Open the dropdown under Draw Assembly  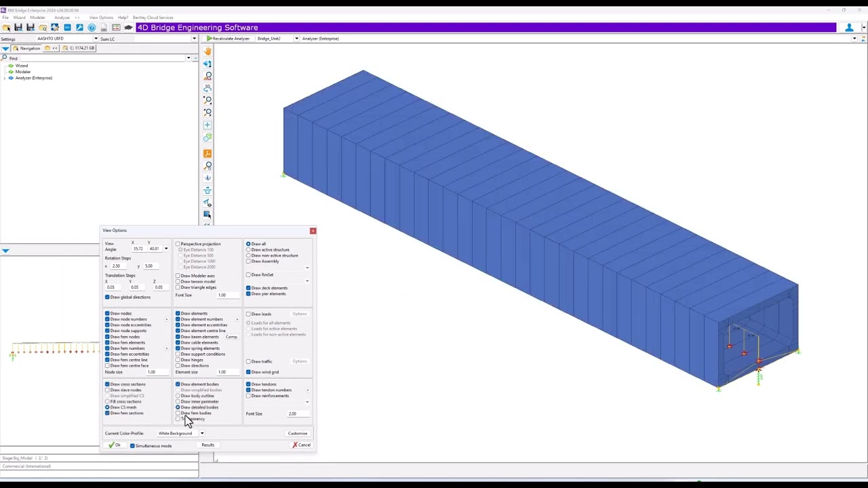point(307,268)
